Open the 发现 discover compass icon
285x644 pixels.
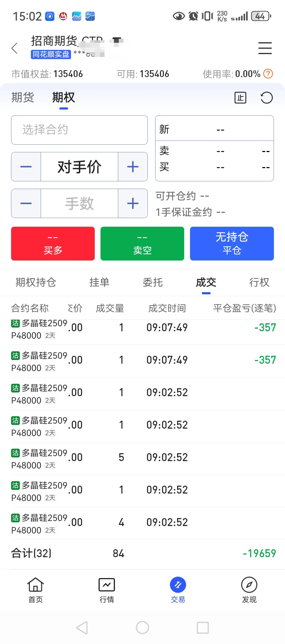[249, 590]
